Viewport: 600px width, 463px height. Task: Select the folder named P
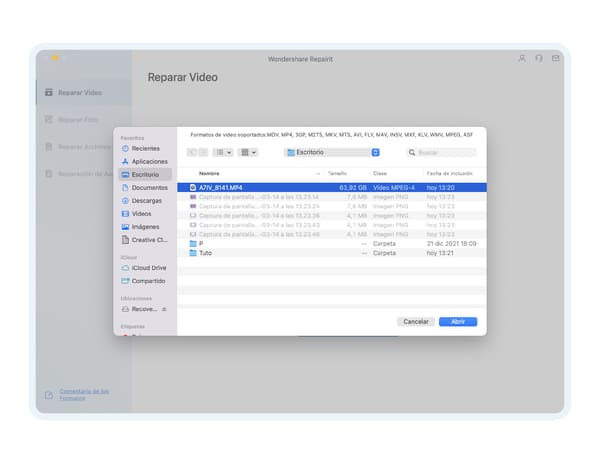pyautogui.click(x=332, y=243)
